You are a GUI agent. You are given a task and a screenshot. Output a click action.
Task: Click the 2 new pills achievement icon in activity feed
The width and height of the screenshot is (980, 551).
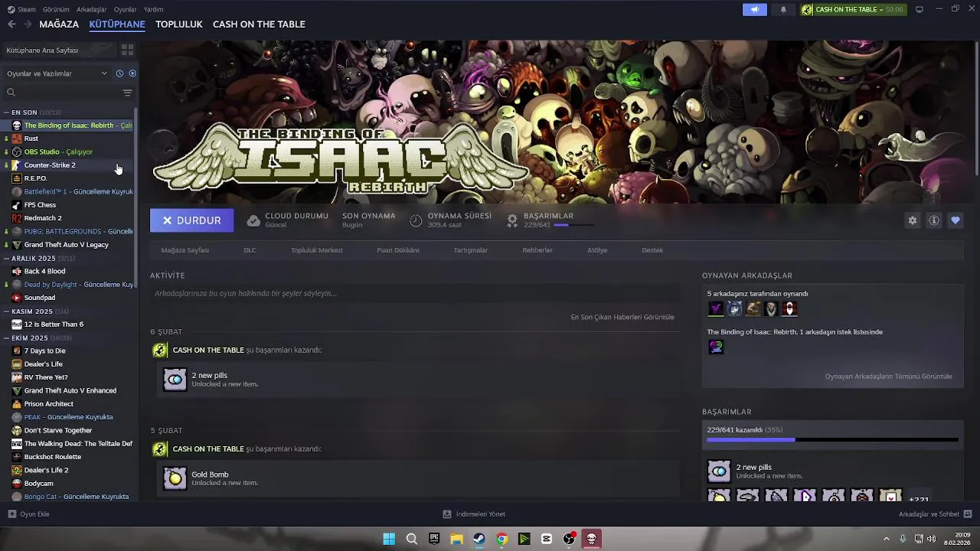(175, 380)
